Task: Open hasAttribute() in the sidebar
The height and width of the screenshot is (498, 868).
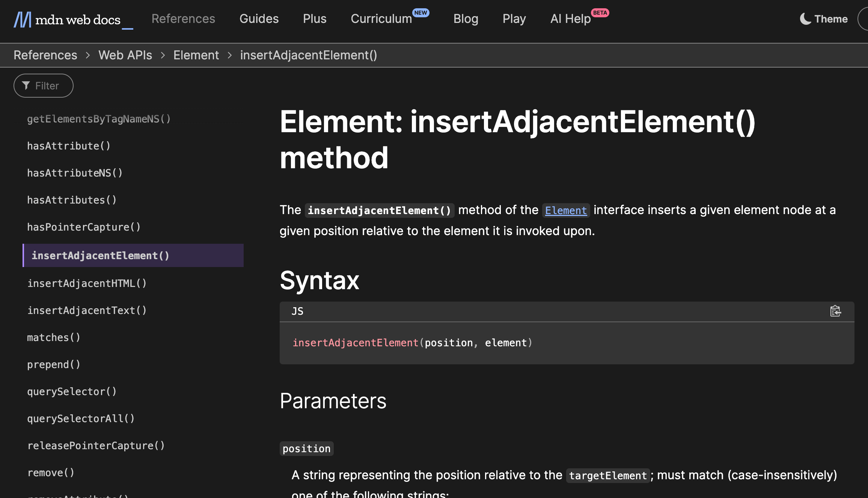Action: [69, 146]
